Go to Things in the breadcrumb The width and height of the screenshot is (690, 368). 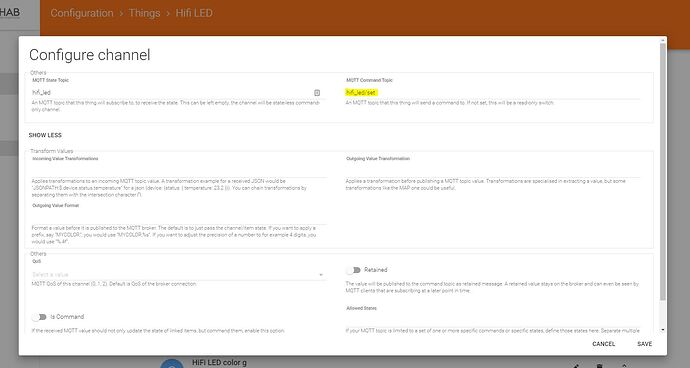pyautogui.click(x=144, y=13)
